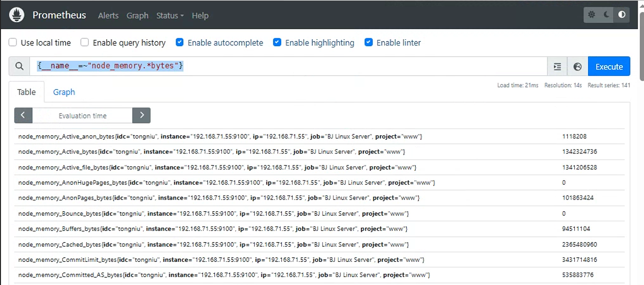The image size is (644, 285).
Task: Go to the Graph navbar item
Action: click(137, 16)
